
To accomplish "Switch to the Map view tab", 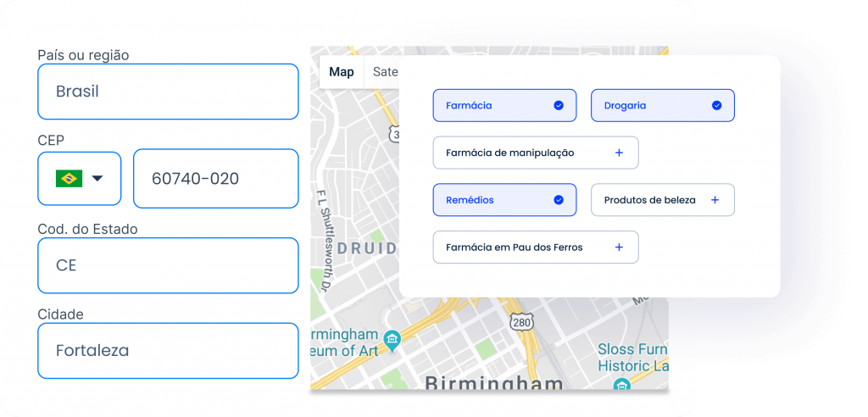I will (342, 72).
